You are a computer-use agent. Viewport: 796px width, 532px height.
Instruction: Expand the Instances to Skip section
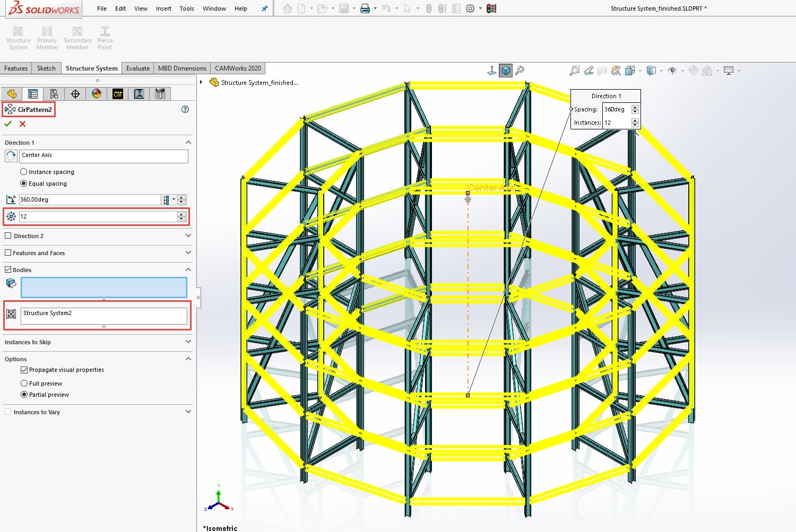pos(188,342)
